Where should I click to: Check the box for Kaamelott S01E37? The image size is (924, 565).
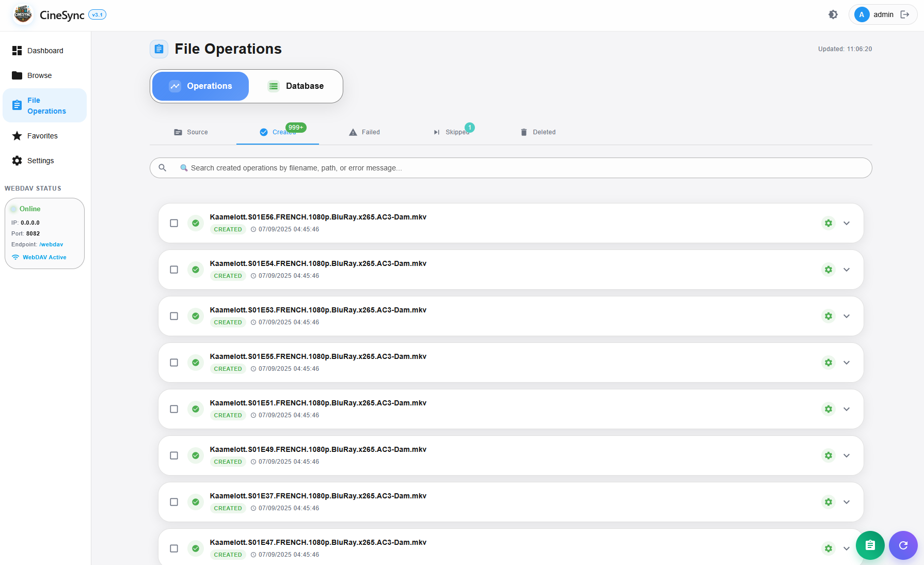(174, 502)
